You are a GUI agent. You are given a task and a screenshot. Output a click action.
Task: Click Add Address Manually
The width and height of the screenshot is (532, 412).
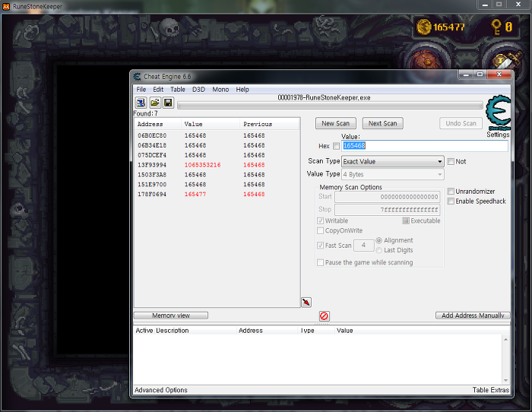(x=473, y=315)
